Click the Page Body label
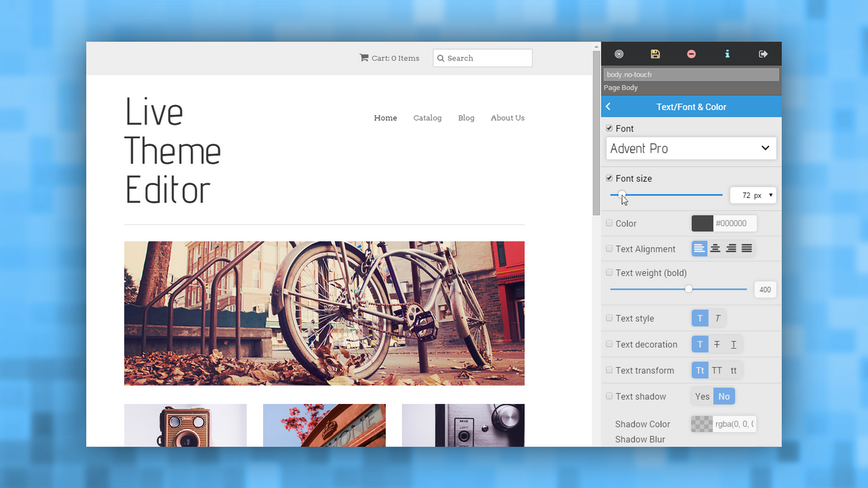 coord(620,87)
